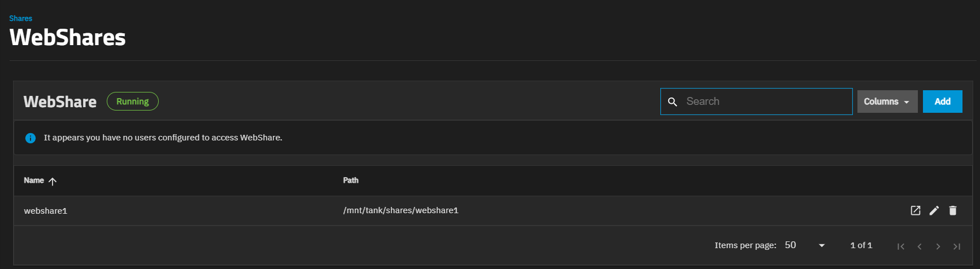Click the /mnt/tank/shares/webshare1 path cell
Image resolution: width=980 pixels, height=269 pixels.
click(x=400, y=210)
